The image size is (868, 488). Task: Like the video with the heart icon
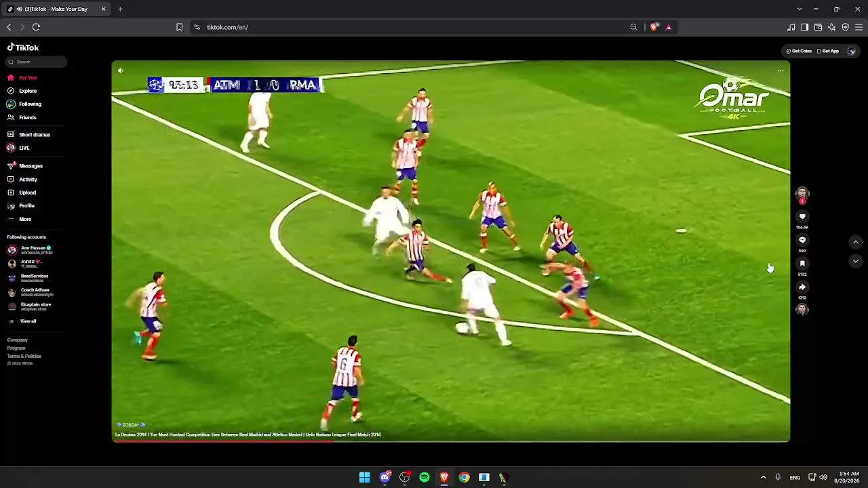[802, 217]
